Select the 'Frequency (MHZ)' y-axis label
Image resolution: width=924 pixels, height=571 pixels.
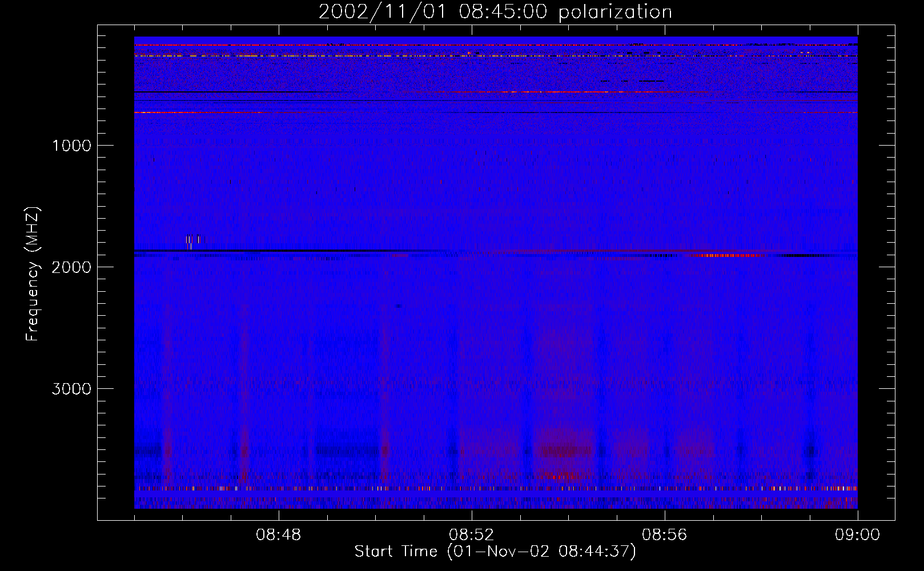pyautogui.click(x=33, y=274)
